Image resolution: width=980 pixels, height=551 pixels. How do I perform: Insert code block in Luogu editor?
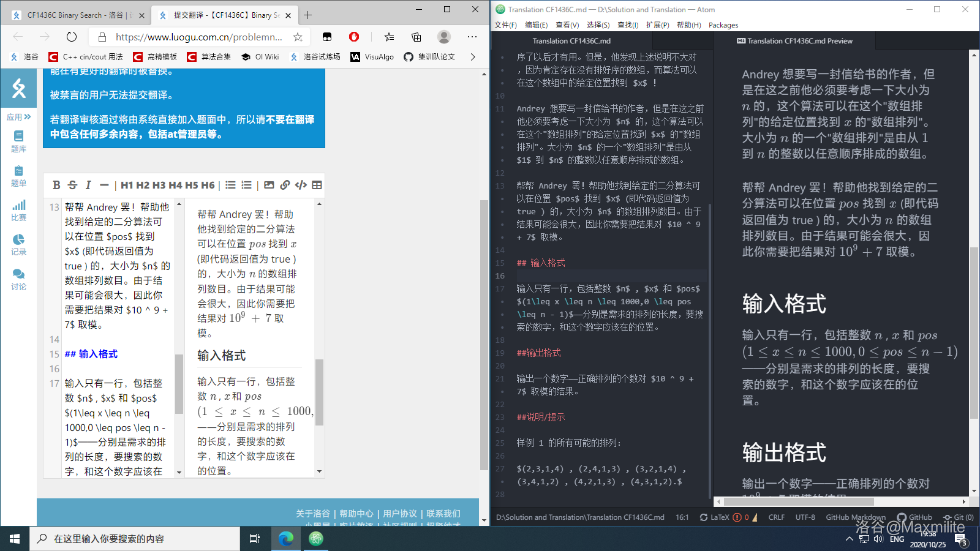point(301,185)
